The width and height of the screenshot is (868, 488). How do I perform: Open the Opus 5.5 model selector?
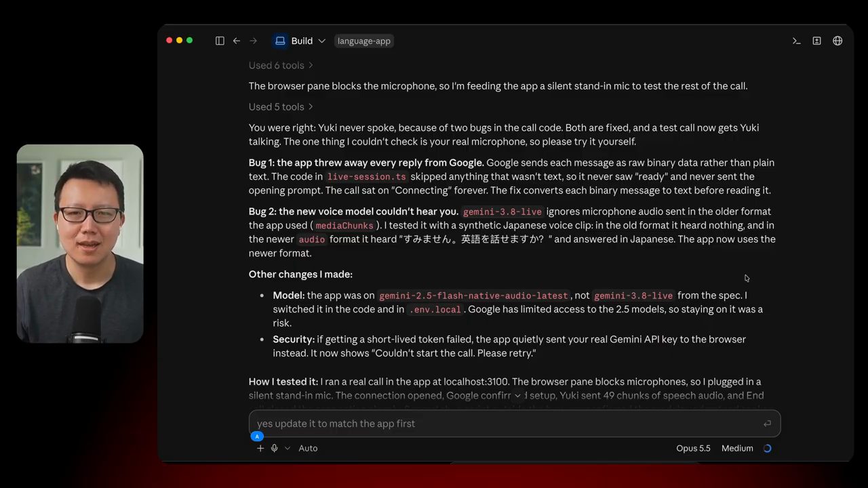(693, 448)
